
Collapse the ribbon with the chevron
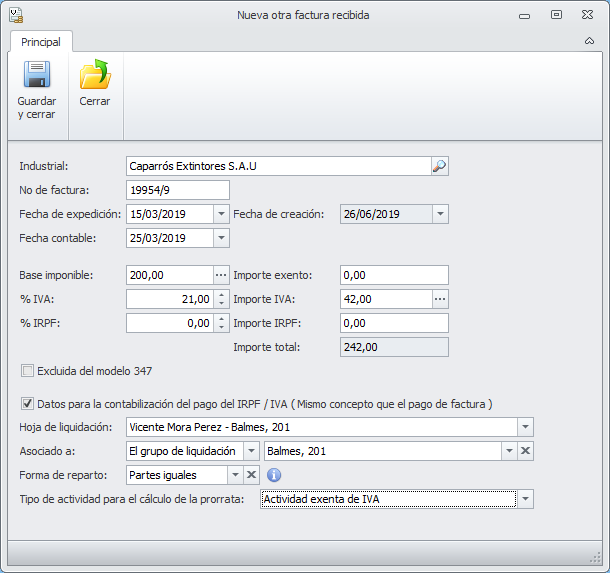click(589, 42)
